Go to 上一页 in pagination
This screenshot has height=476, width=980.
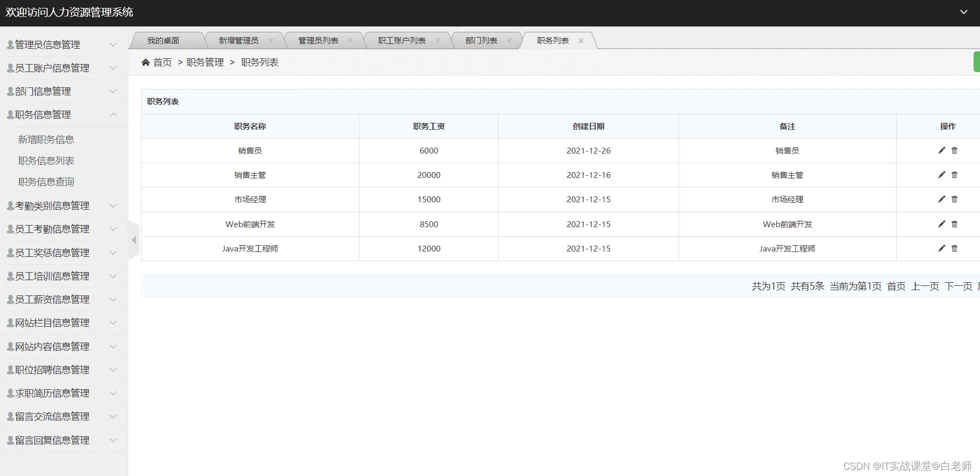(x=925, y=286)
